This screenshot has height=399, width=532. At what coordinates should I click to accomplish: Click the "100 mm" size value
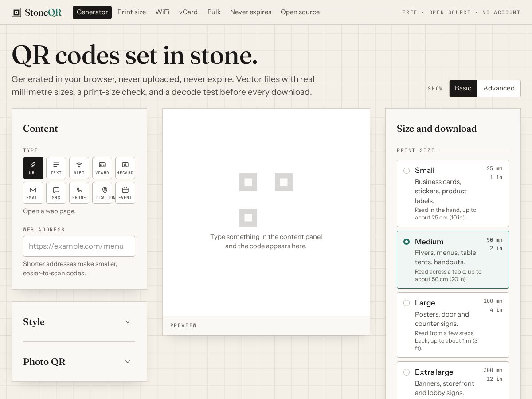coord(493,301)
